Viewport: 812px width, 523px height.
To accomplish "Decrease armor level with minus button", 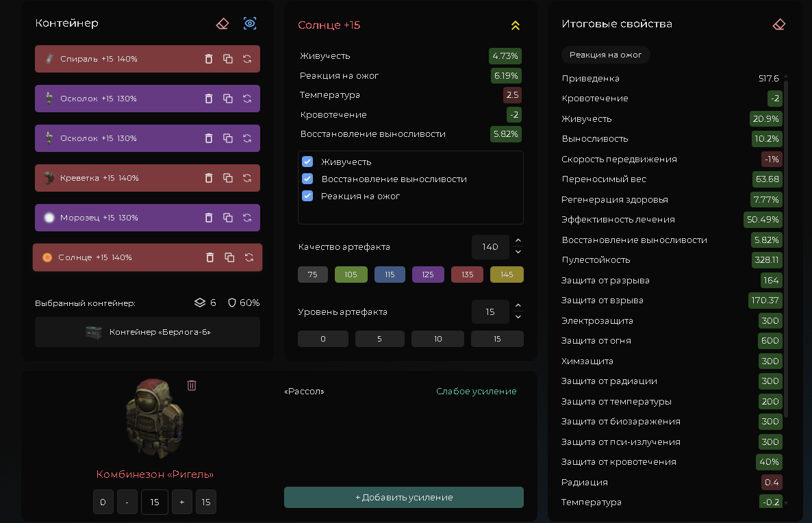I will (x=127, y=502).
